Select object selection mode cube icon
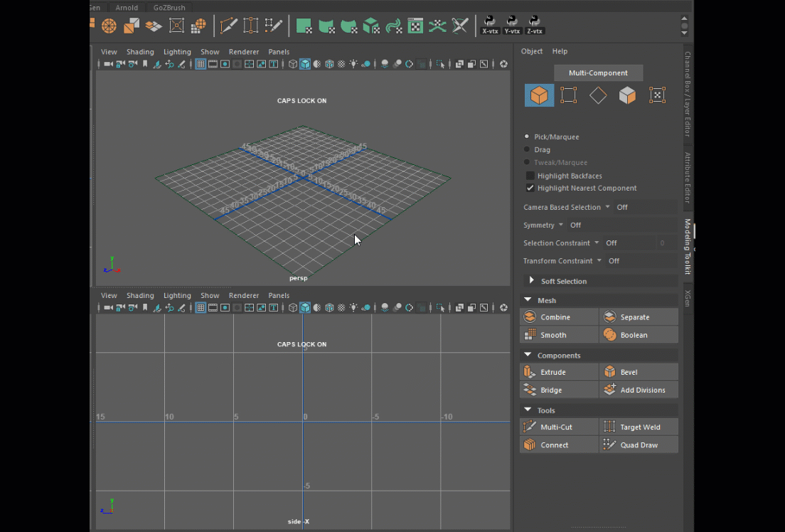 [539, 95]
